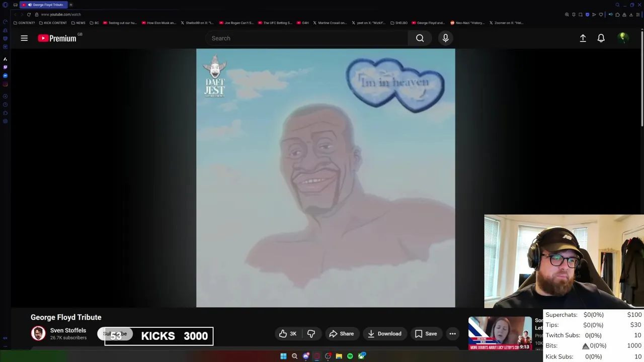Save the video to a playlist
The width and height of the screenshot is (644, 362).
(x=426, y=334)
